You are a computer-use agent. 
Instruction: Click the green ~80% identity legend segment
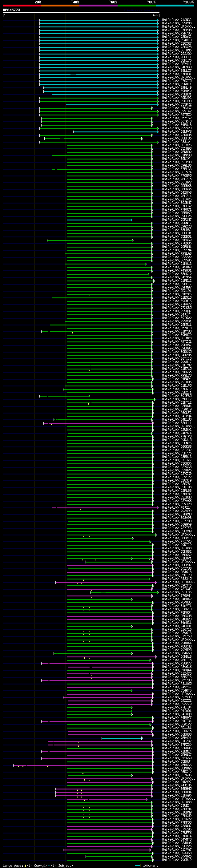coord(137,6)
